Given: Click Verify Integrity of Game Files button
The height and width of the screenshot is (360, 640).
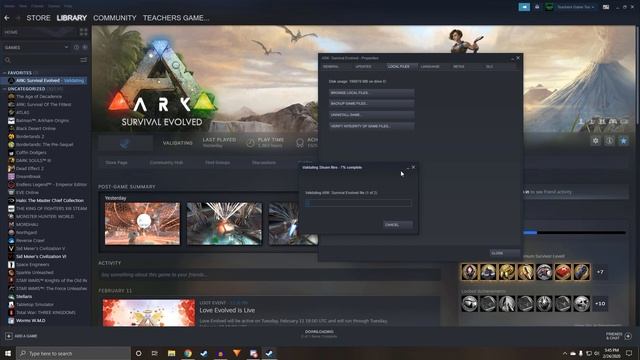Looking at the screenshot, I should click(371, 126).
